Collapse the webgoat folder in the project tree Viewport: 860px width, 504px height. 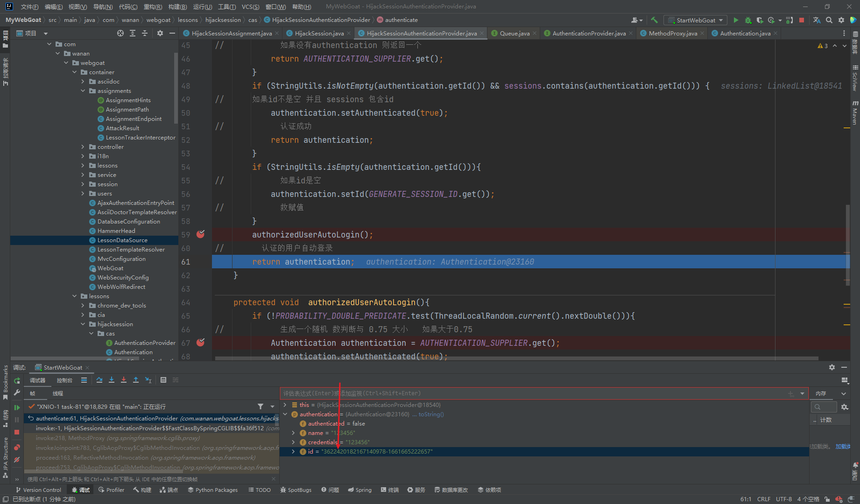66,63
